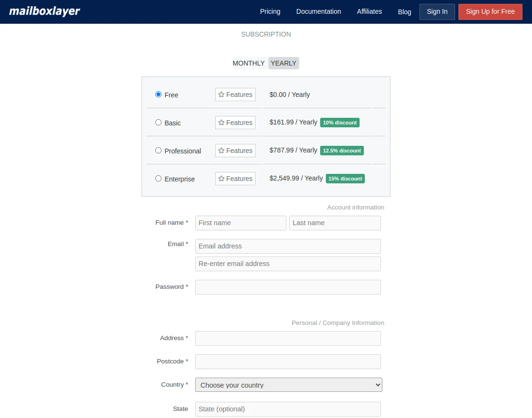532x418 pixels.
Task: View the Basic plan Features
Action: point(235,123)
